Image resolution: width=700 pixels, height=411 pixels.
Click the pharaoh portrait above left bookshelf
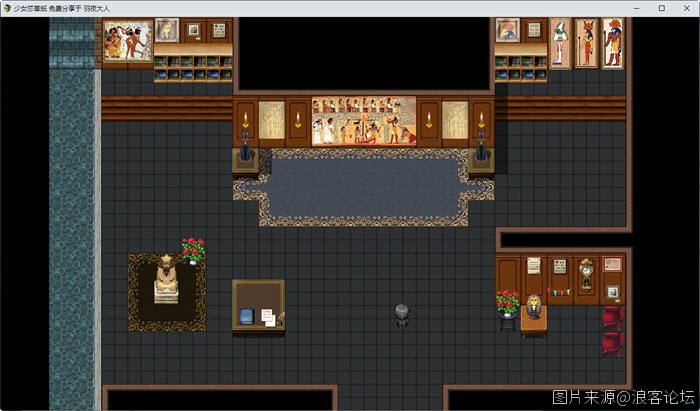click(x=167, y=30)
